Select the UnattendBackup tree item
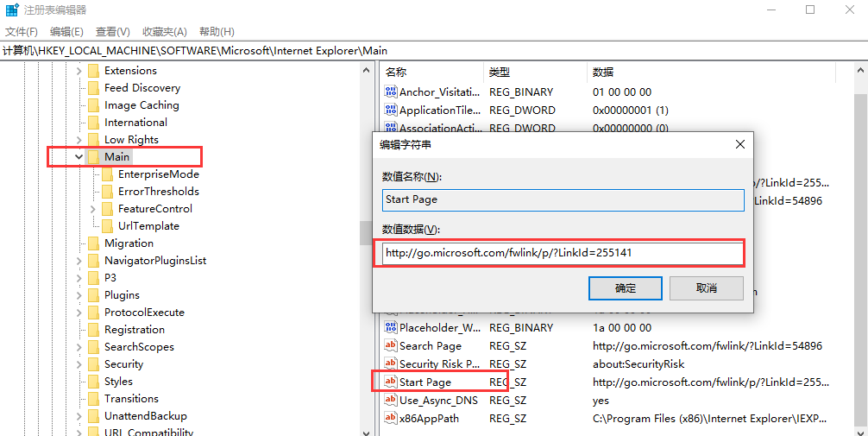The width and height of the screenshot is (868, 436). [x=146, y=415]
